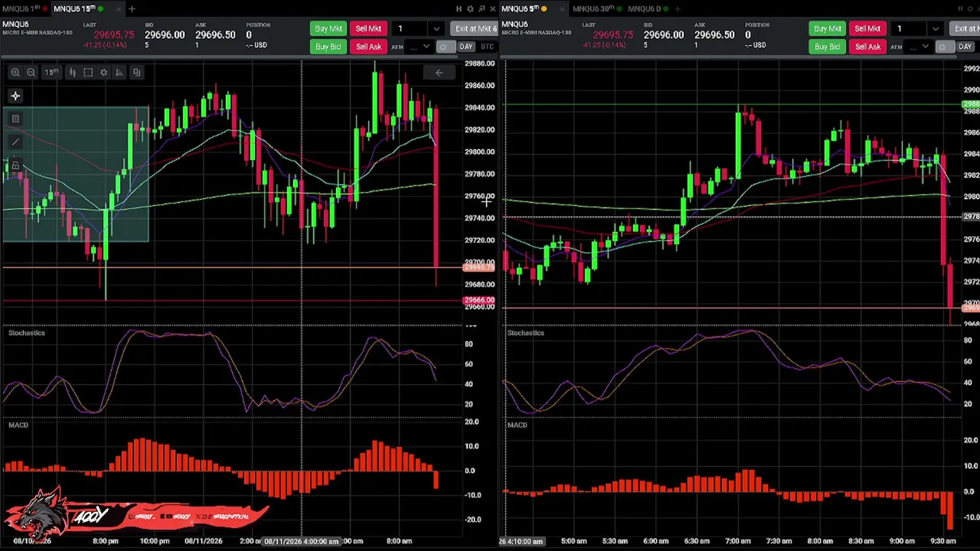This screenshot has width=980, height=551.
Task: Click the Stochastics label on right chart
Action: (525, 333)
